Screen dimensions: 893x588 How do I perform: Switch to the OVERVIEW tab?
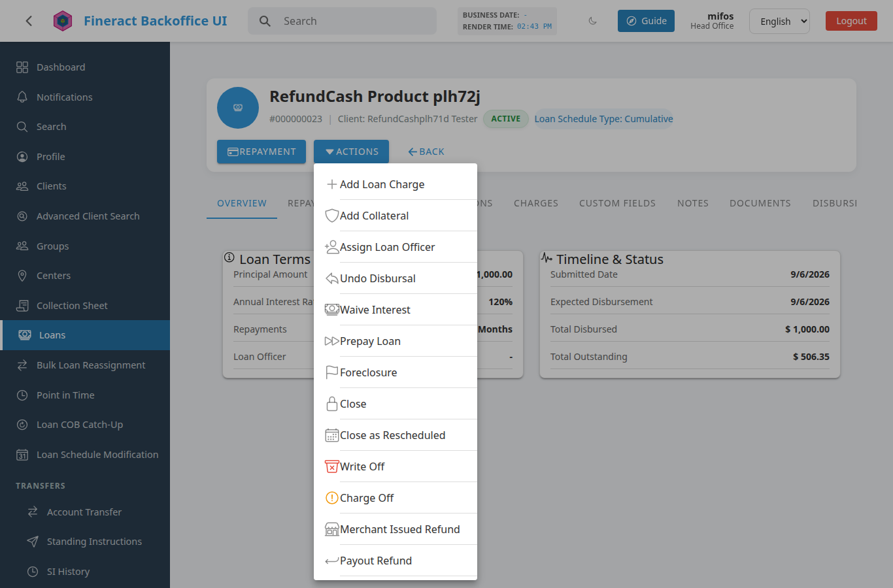click(x=242, y=203)
